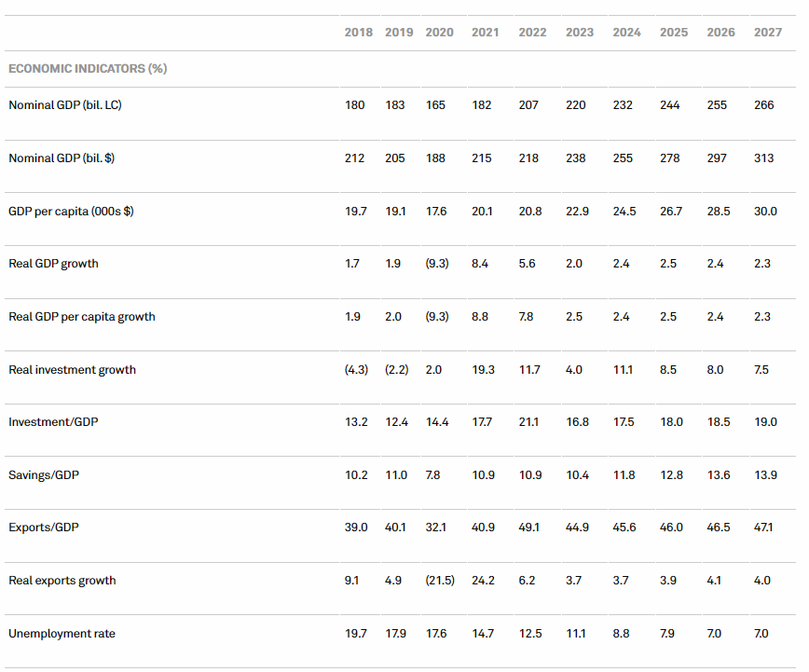The width and height of the screenshot is (809, 672).
Task: Click the 2020 Real exports growth value (21.5)
Action: pos(439,581)
